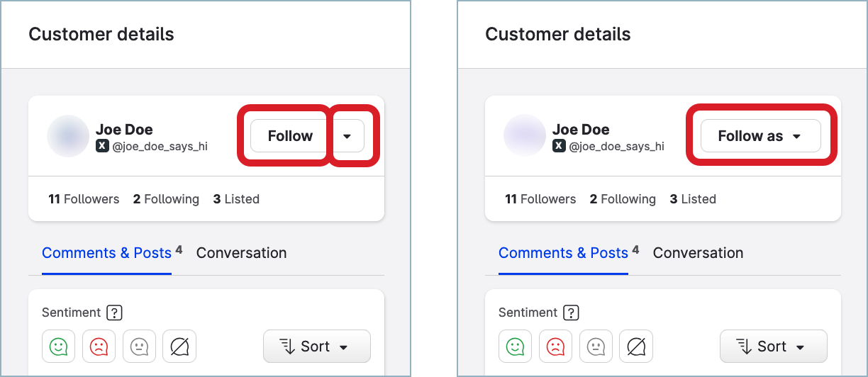Toggle no-sentiment filter in right panel

point(636,347)
